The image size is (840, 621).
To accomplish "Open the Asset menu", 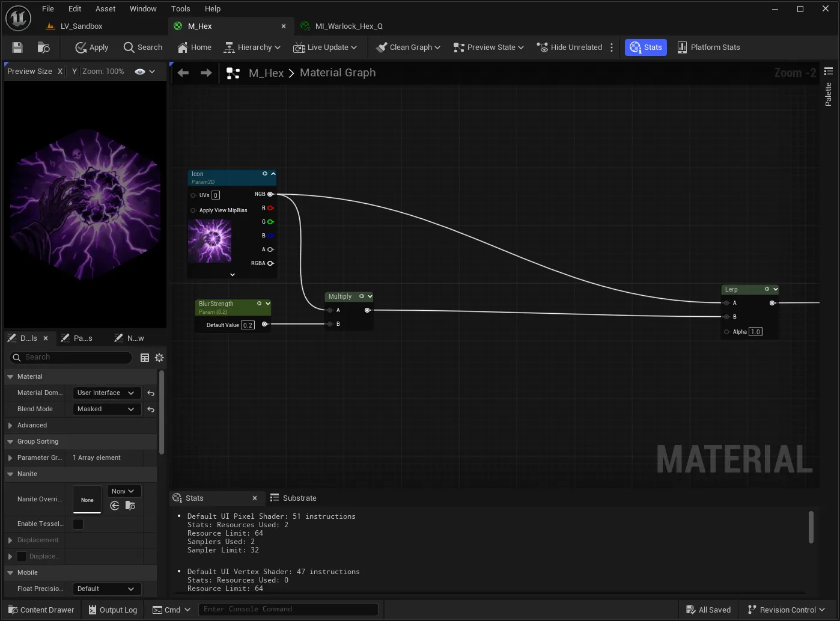I will 106,8.
